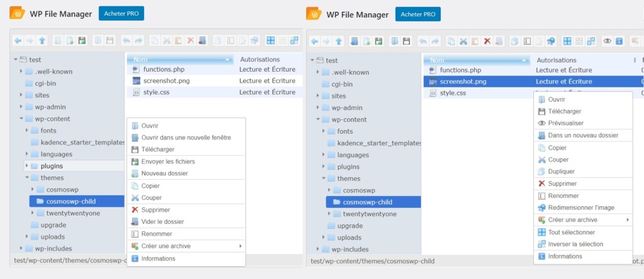The width and height of the screenshot is (644, 279).
Task: Select screenshot.png row in right panel
Action: 533,82
